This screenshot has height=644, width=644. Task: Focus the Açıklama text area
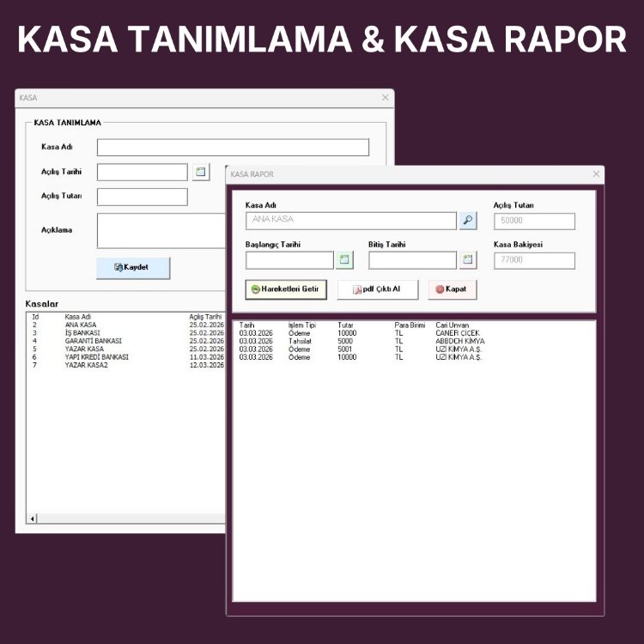(x=161, y=230)
